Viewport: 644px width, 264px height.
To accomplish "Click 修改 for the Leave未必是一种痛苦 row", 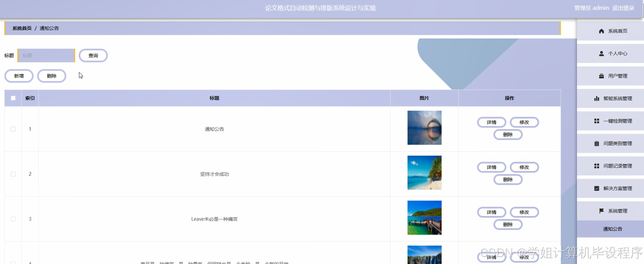I will 524,212.
